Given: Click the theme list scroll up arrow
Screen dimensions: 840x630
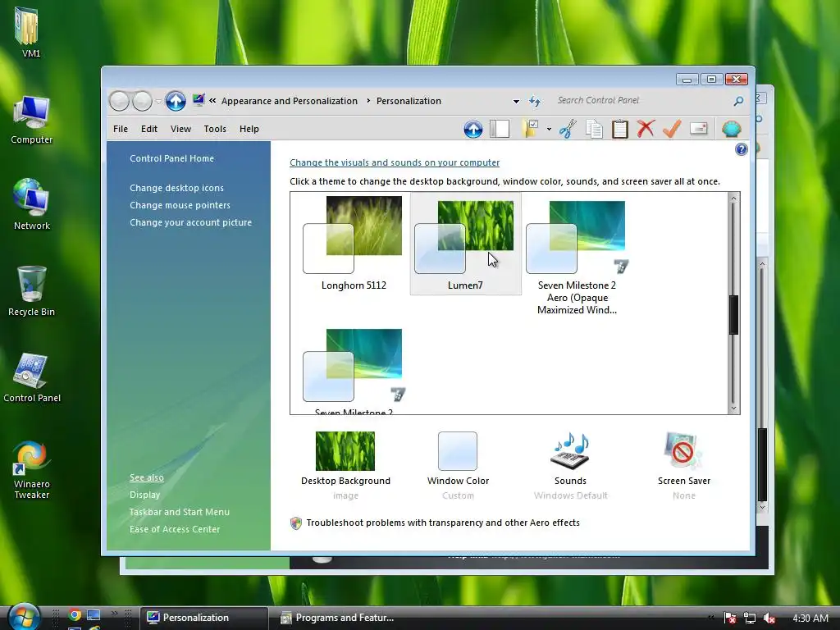Looking at the screenshot, I should (733, 199).
